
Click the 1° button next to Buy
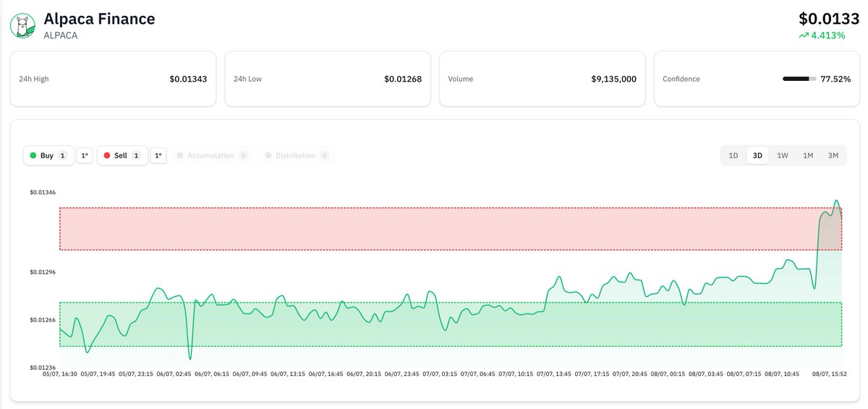point(85,155)
